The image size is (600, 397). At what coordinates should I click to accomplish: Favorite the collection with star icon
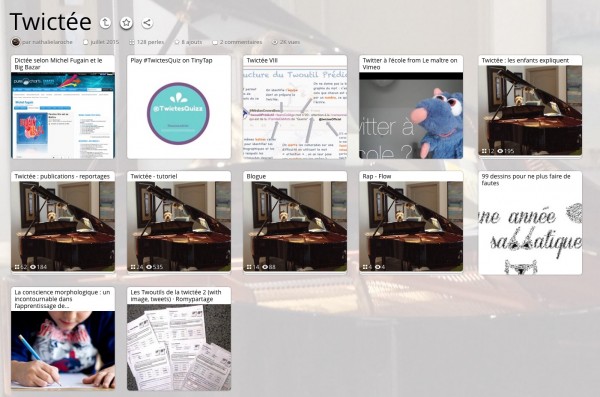pyautogui.click(x=126, y=23)
